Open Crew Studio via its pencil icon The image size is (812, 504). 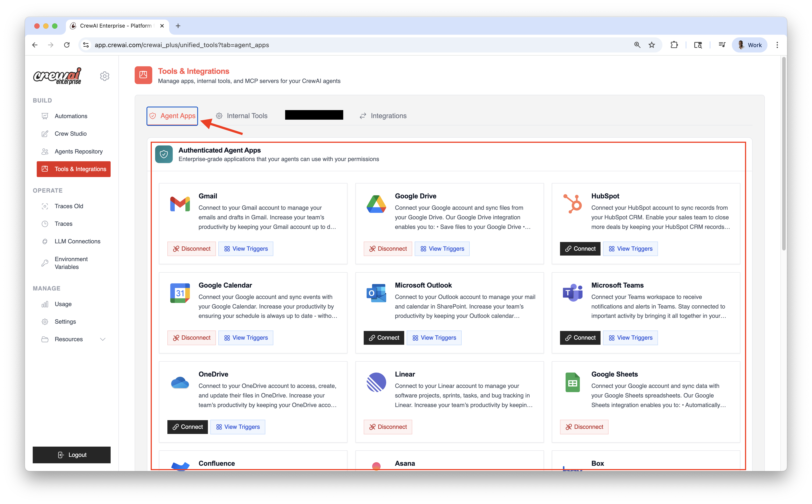[45, 133]
